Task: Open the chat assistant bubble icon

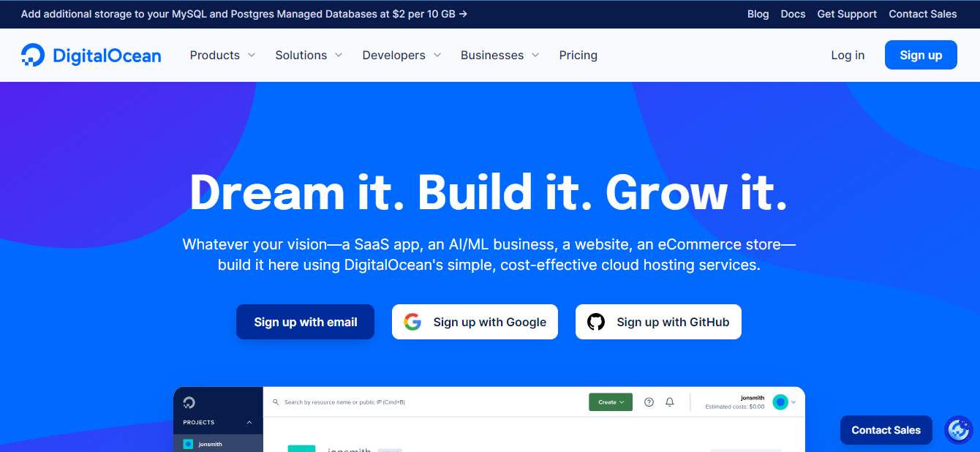Action: 958,430
